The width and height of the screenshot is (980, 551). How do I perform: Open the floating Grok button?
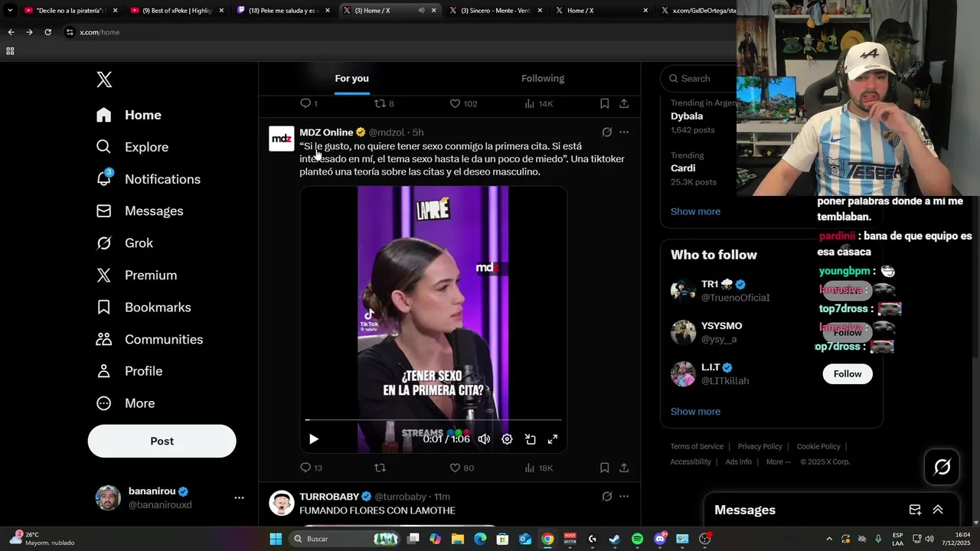942,467
